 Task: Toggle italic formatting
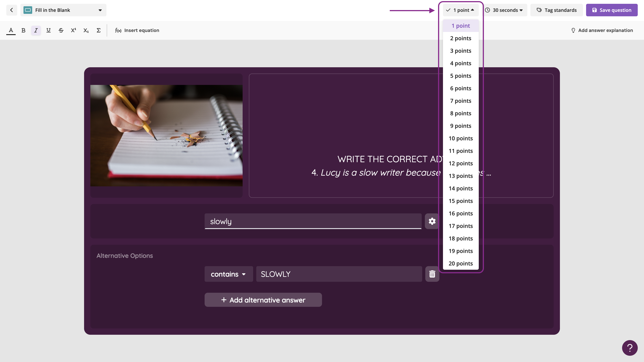coord(36,30)
